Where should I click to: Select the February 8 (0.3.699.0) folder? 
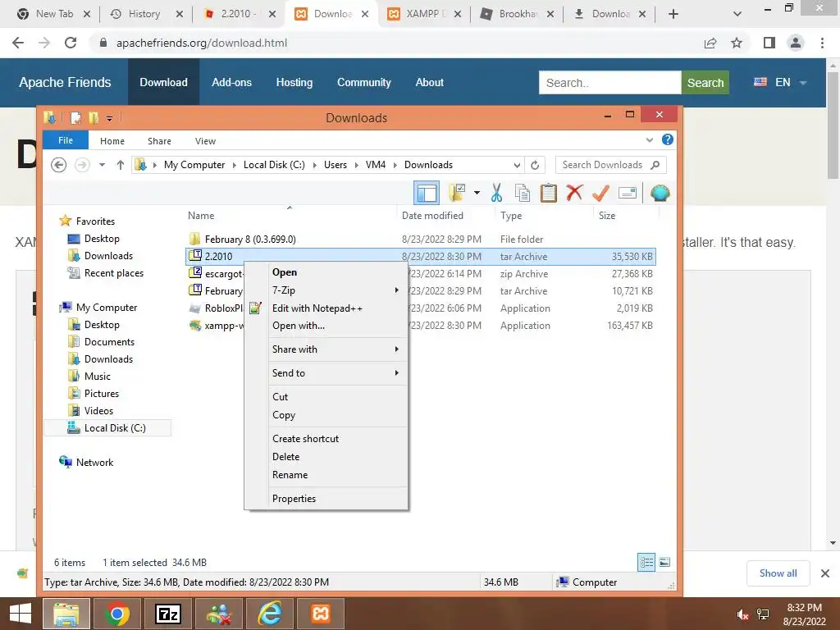pos(250,239)
